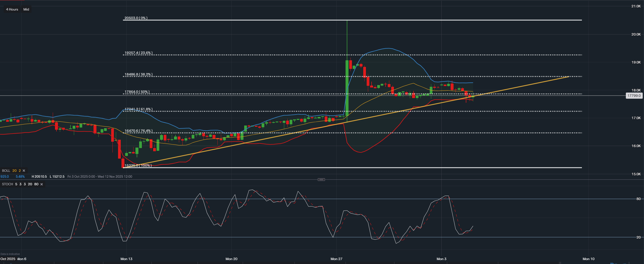Viewport: 644px width, 264px height.
Task: Select the 17864.0 (50%) Fibonacci level label
Action: pyautogui.click(x=137, y=92)
